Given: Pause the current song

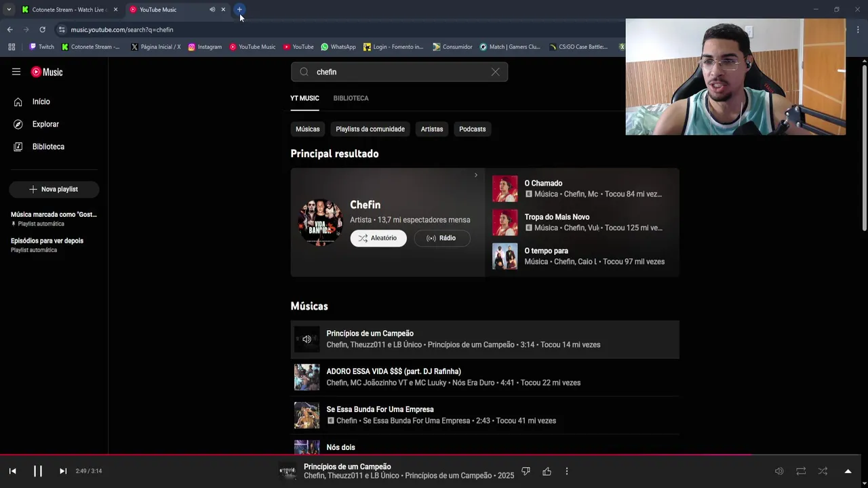Looking at the screenshot, I should pyautogui.click(x=38, y=471).
